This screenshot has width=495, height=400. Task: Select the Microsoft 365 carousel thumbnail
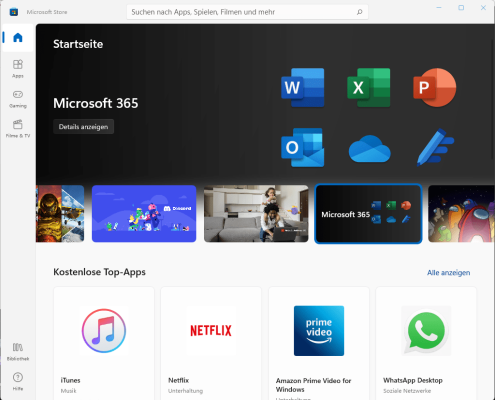click(368, 214)
